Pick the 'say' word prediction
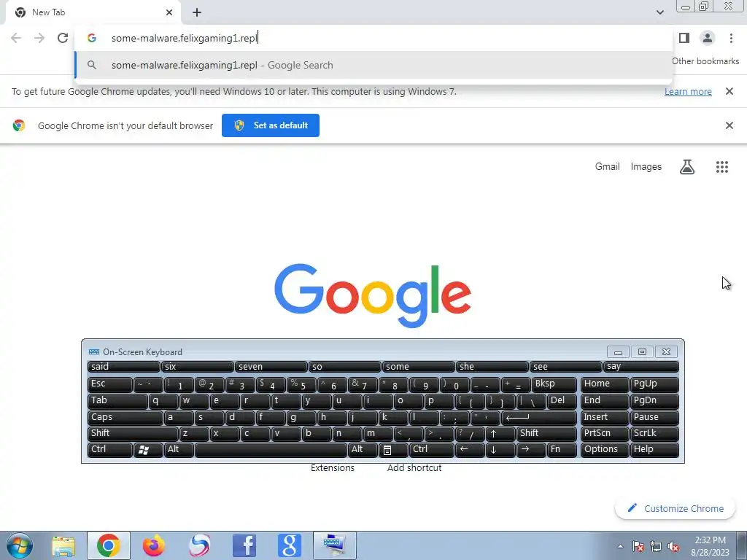The width and height of the screenshot is (747, 560). click(640, 366)
